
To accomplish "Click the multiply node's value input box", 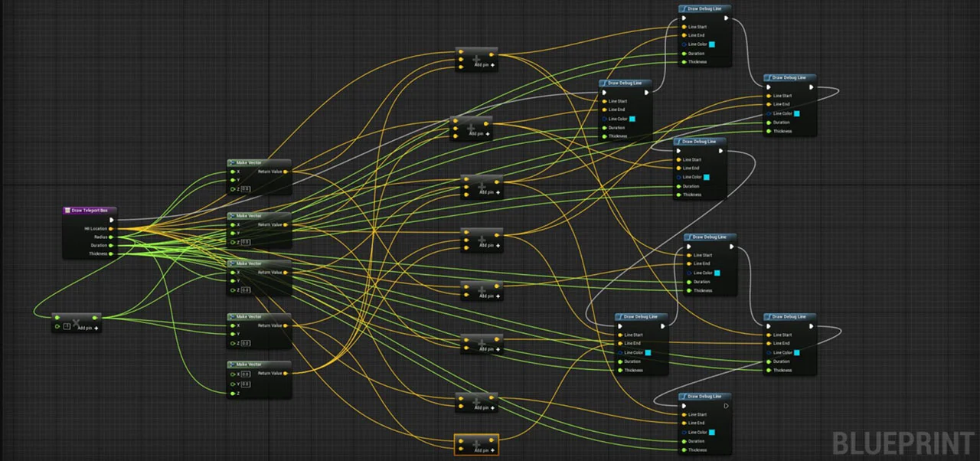I will tap(67, 326).
